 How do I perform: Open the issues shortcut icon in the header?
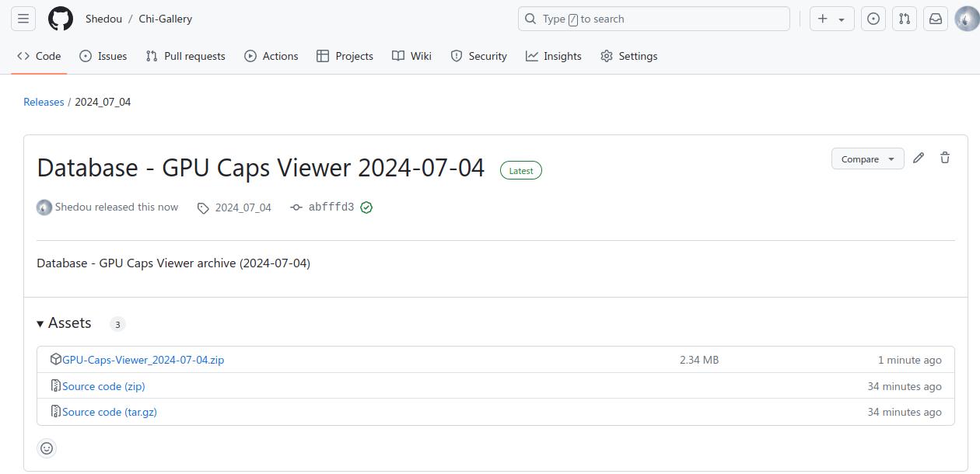[873, 19]
